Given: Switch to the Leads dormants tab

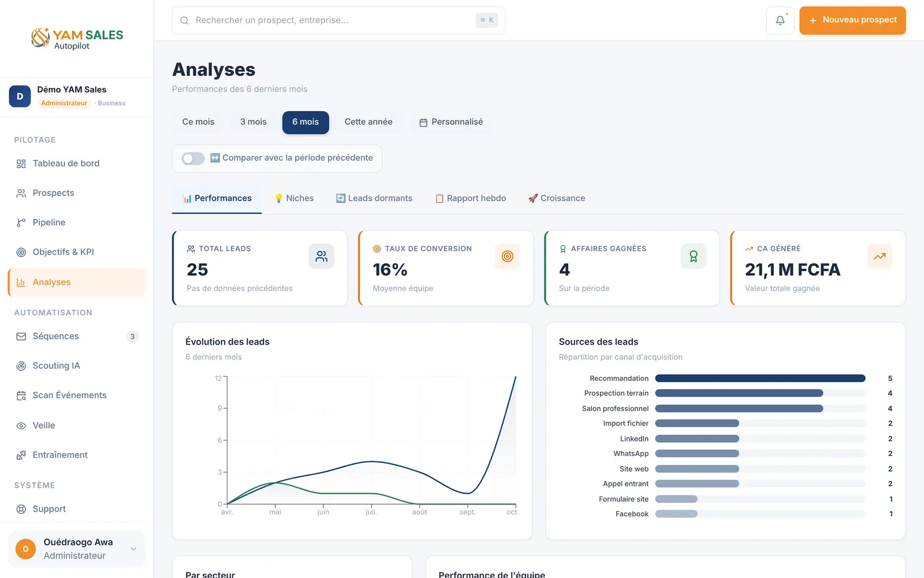Looking at the screenshot, I should [x=374, y=198].
